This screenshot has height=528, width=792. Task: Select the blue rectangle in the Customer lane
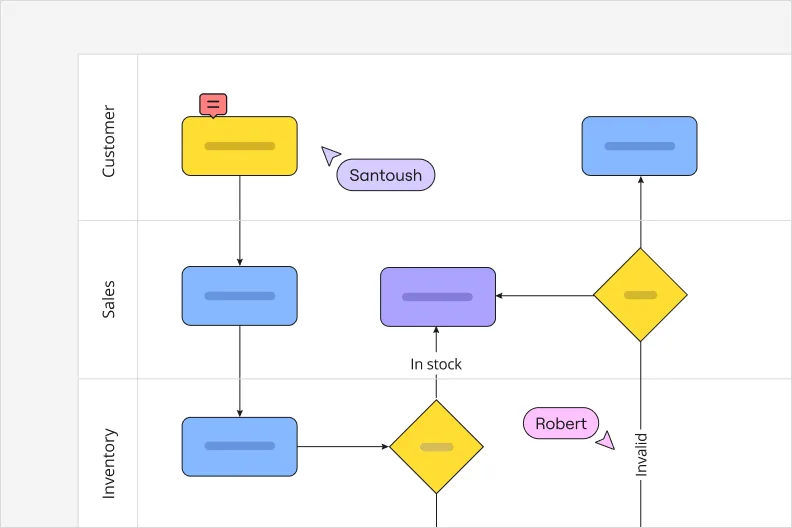point(639,146)
